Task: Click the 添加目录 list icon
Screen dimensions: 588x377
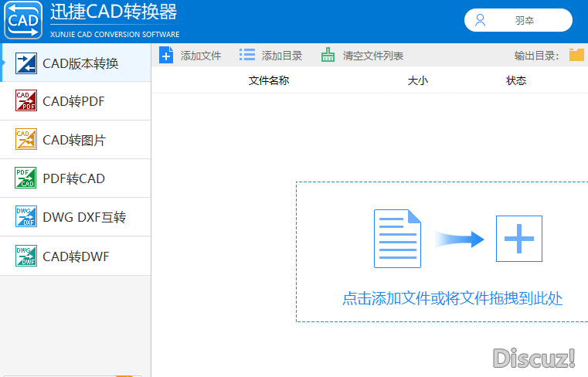Action: coord(247,55)
